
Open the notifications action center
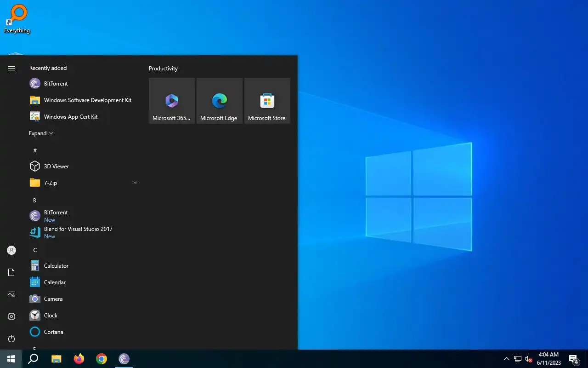[574, 359]
